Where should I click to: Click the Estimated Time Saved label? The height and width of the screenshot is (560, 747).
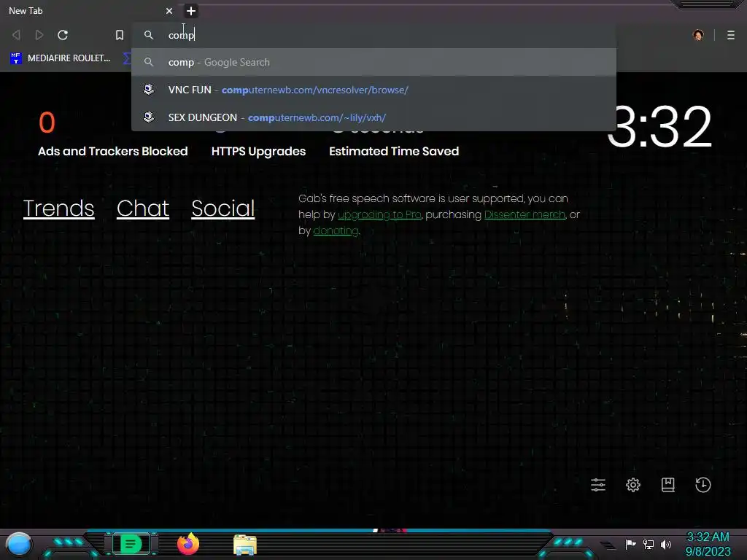[x=394, y=151]
